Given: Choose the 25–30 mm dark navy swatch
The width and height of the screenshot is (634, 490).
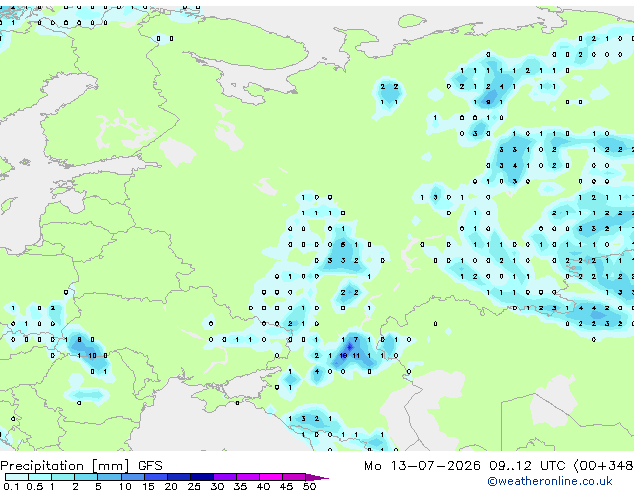Looking at the screenshot, I should point(201,477).
